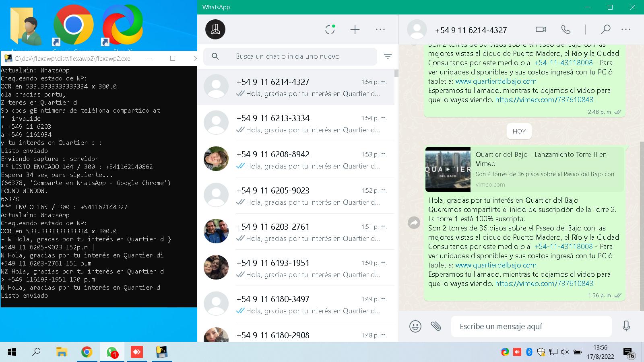Open chat with +54 9 11 6203-2761
This screenshot has height=362, width=644.
pyautogui.click(x=296, y=232)
